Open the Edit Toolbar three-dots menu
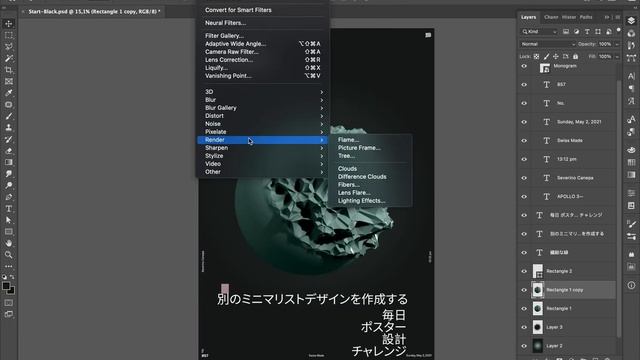 9,266
